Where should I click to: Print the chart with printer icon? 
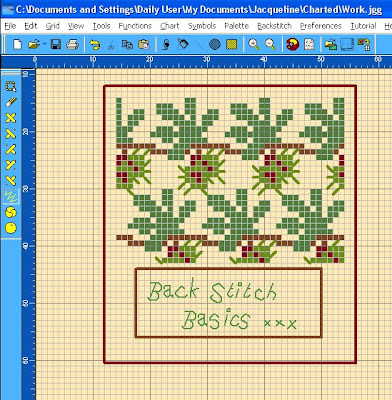click(72, 44)
